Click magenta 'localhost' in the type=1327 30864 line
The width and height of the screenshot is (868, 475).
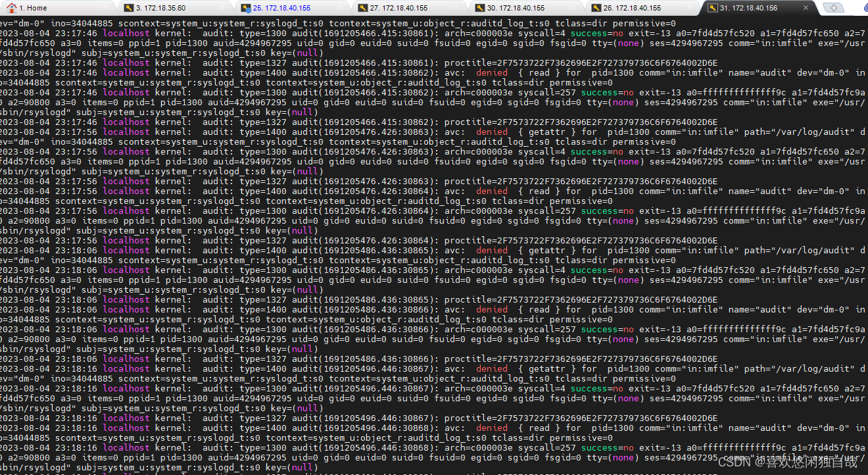point(126,241)
